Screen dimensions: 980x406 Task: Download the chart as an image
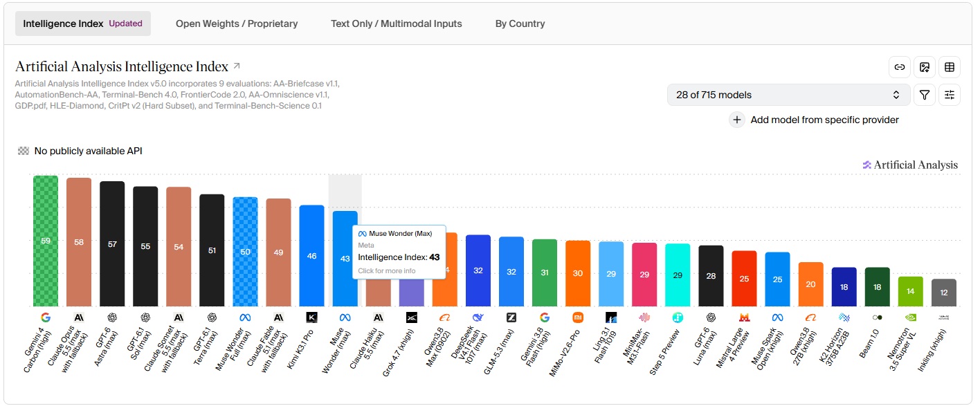pyautogui.click(x=925, y=67)
